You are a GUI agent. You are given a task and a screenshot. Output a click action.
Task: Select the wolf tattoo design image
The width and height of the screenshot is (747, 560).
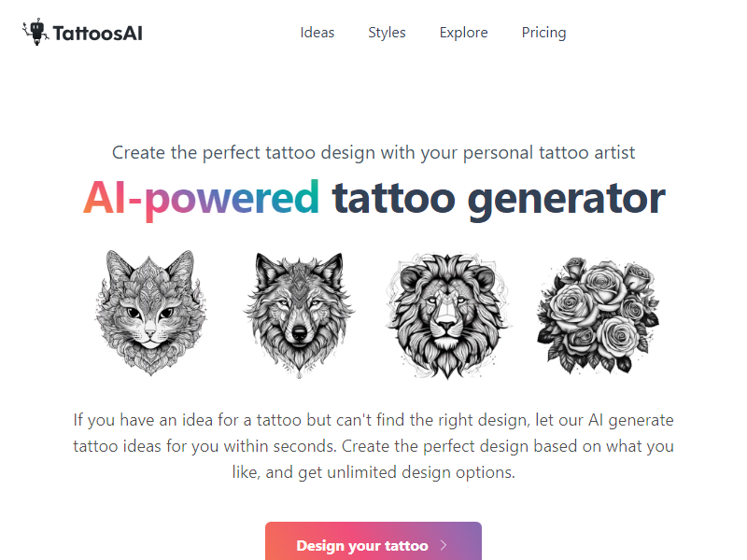point(300,313)
